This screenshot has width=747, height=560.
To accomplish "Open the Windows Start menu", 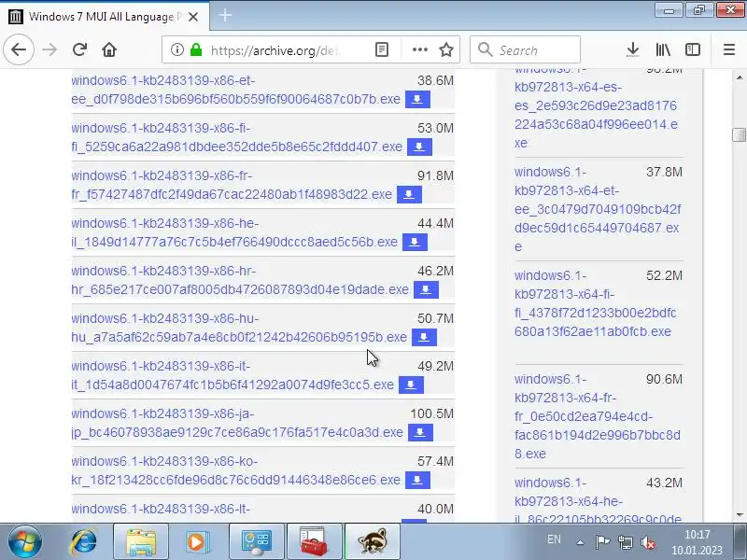I will 25,542.
